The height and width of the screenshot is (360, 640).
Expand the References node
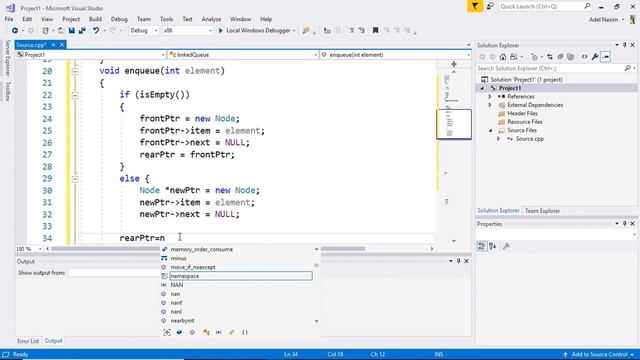(490, 97)
